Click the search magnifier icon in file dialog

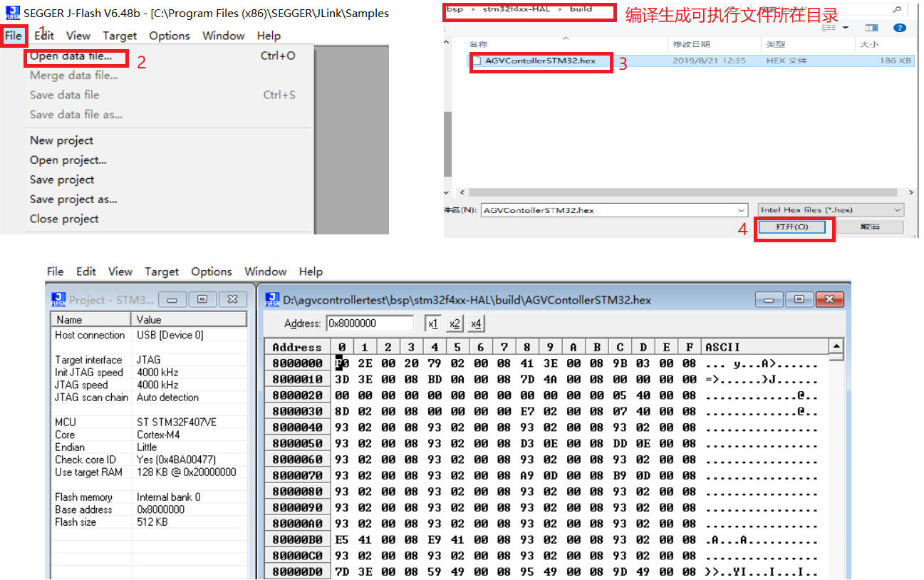pyautogui.click(x=896, y=9)
